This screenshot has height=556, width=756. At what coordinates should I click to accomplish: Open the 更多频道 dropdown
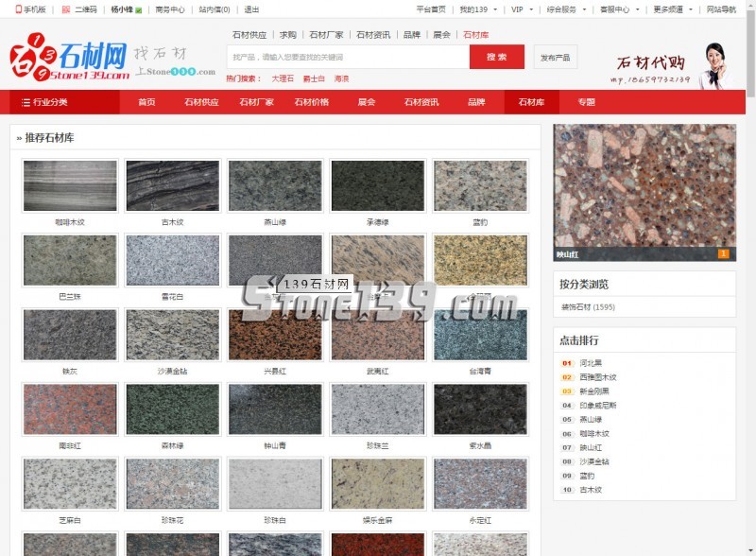click(x=674, y=9)
